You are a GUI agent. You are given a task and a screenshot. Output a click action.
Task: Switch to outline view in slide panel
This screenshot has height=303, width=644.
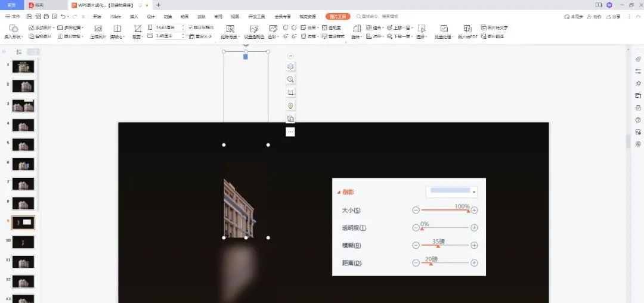pos(19,52)
